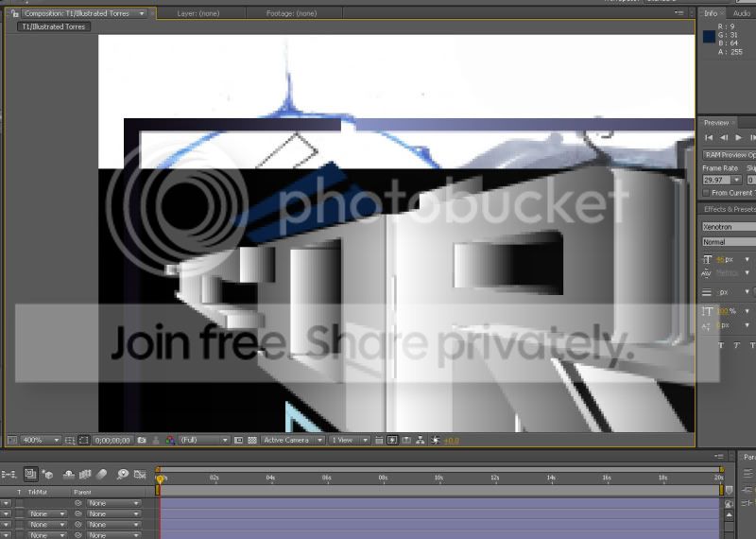The width and height of the screenshot is (756, 539).
Task: Switch to the Audio panel tab
Action: (742, 13)
